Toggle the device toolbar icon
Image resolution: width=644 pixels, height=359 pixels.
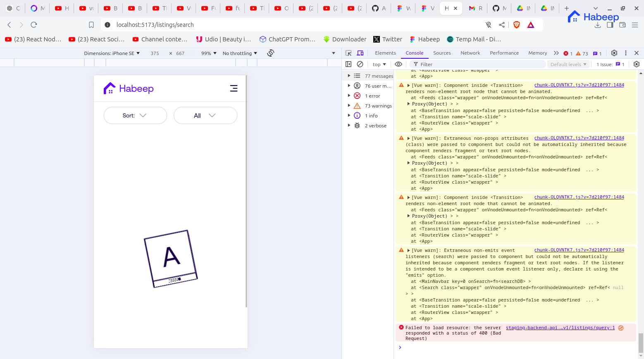coord(360,53)
